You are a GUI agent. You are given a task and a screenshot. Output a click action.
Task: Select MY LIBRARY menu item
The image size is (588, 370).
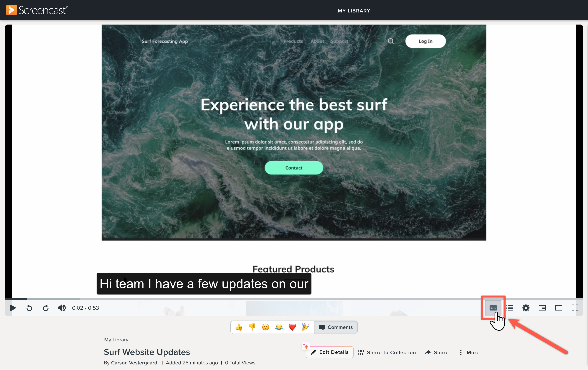pos(354,11)
